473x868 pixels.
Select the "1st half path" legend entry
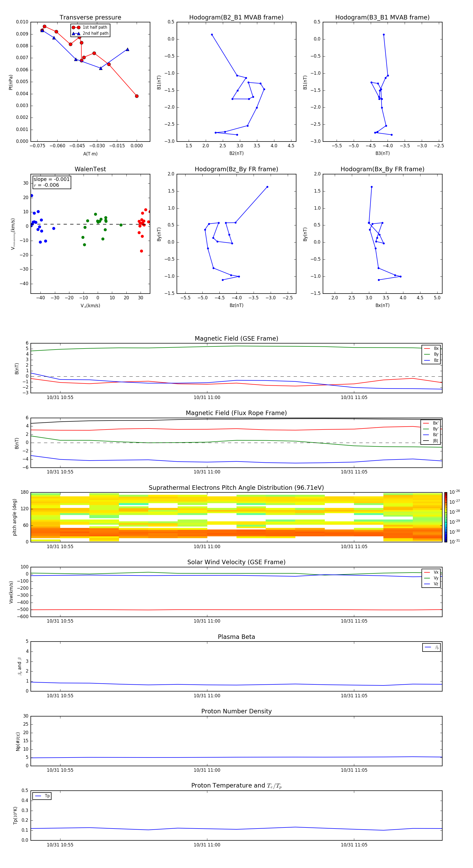tap(90, 27)
